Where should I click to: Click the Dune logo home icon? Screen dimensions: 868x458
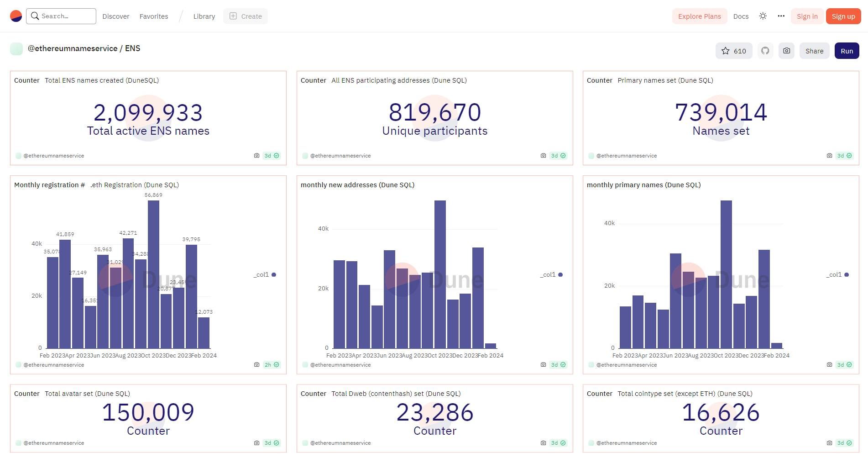[x=16, y=16]
